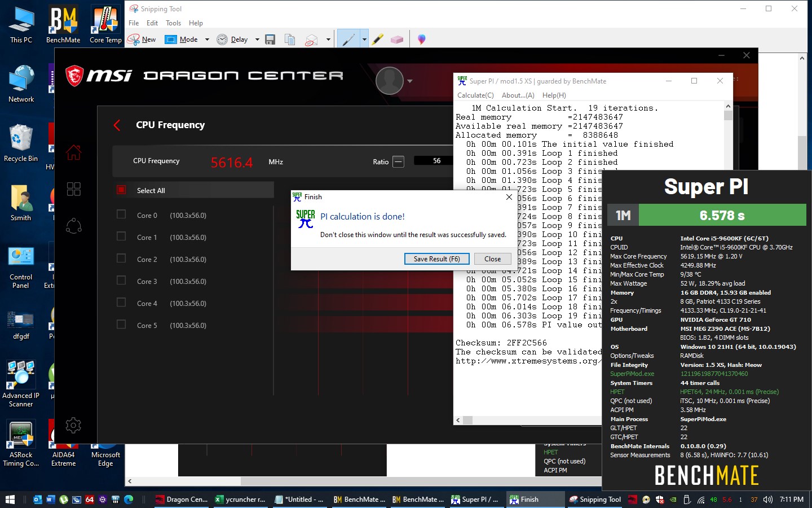Select the Eraser tool
This screenshot has width=812, height=508.
[x=397, y=40]
